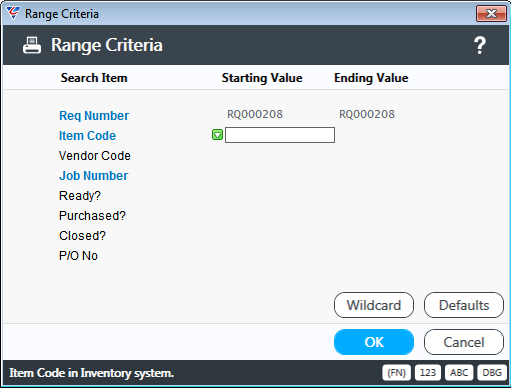Click the printer icon in header

(32, 45)
